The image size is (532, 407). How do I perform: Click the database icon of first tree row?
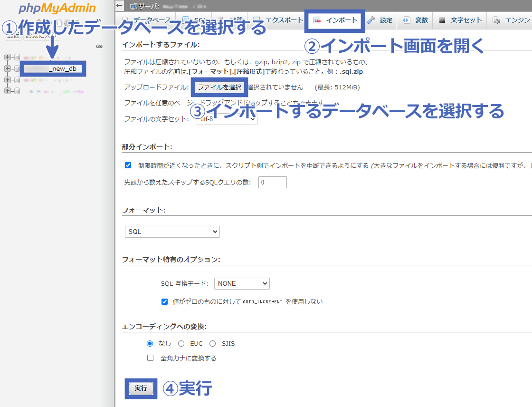[x=17, y=57]
